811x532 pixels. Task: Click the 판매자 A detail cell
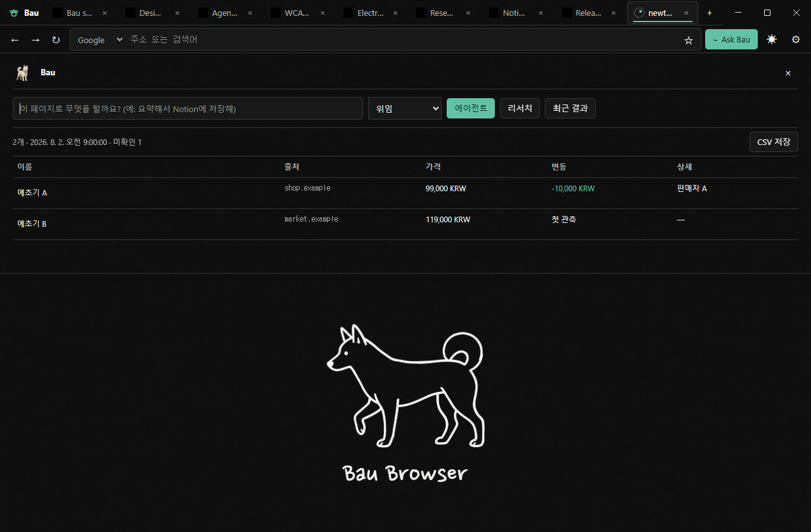[692, 189]
